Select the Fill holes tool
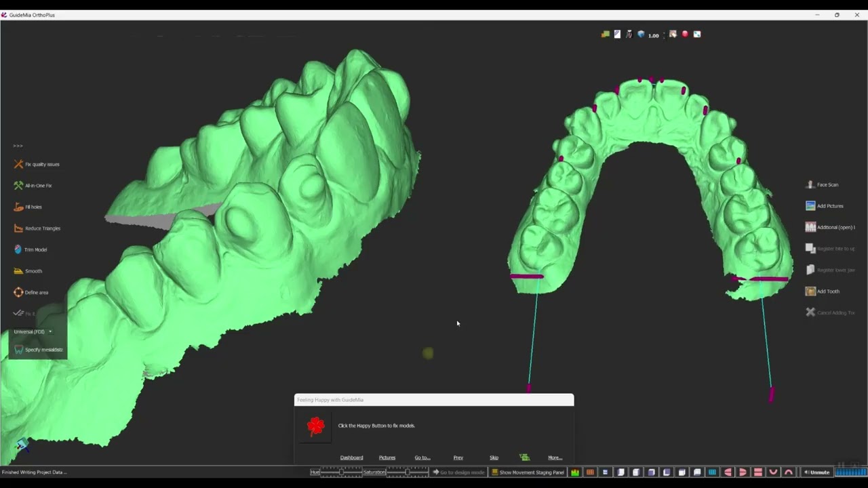 [28, 207]
